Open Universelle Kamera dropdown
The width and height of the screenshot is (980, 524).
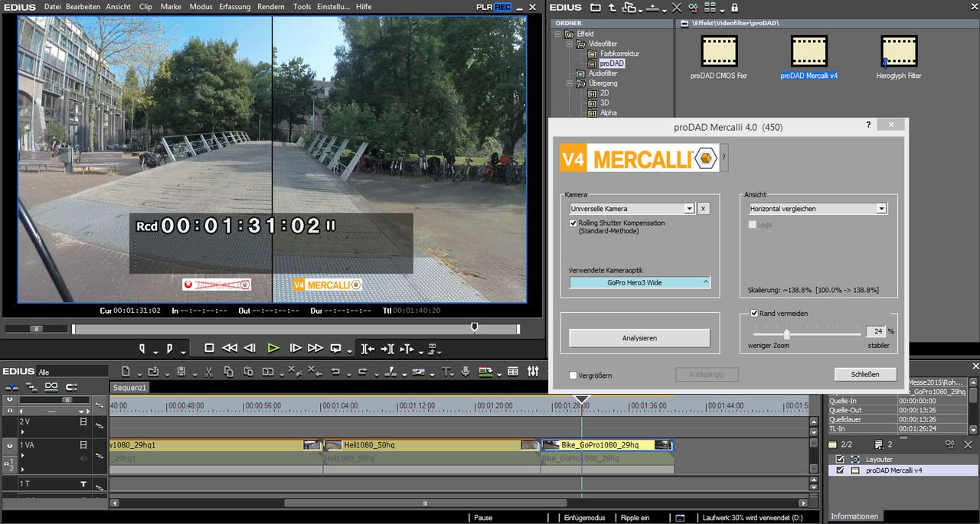[689, 208]
